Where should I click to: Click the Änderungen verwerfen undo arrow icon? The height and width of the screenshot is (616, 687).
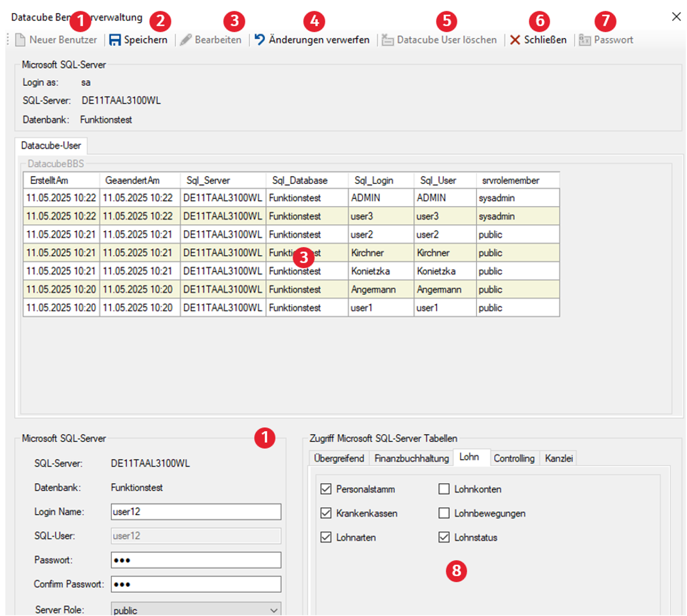point(260,39)
